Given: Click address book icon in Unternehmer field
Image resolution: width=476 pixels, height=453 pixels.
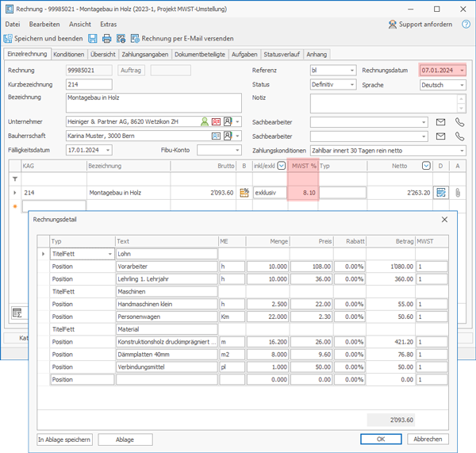Looking at the screenshot, I should coord(228,121).
